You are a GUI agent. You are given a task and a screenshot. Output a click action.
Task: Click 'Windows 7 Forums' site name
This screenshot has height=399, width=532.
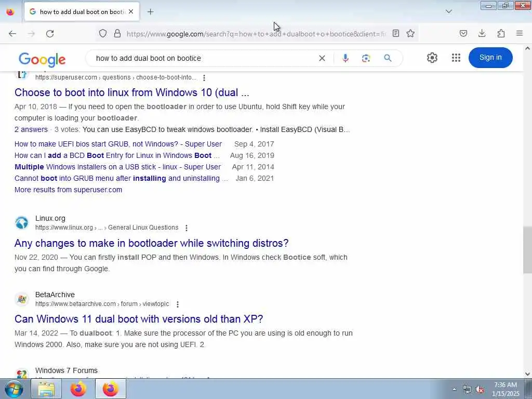click(66, 371)
